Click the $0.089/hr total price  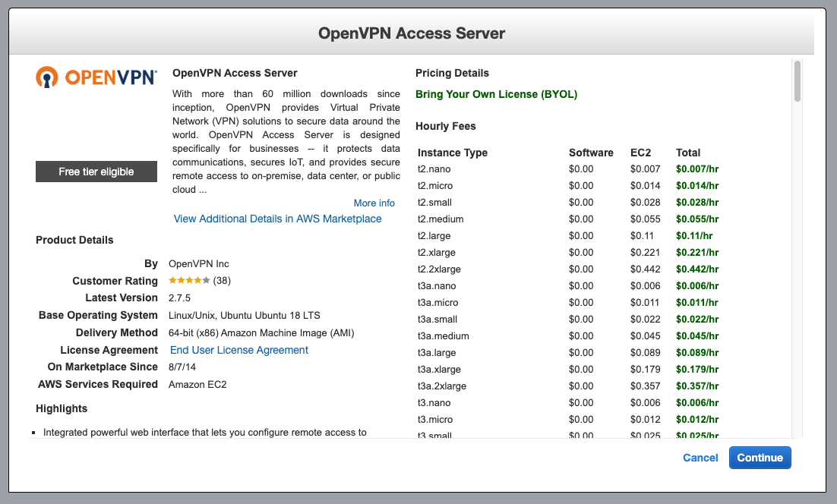point(697,352)
